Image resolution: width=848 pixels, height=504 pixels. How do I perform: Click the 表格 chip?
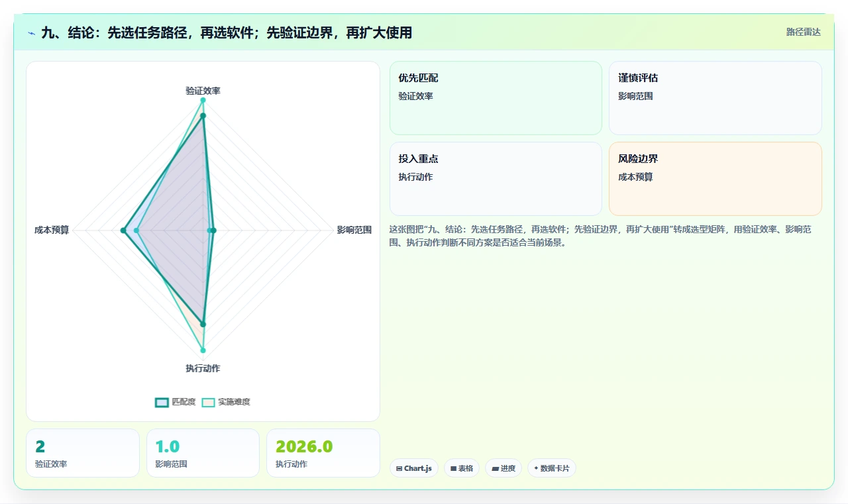pyautogui.click(x=462, y=468)
